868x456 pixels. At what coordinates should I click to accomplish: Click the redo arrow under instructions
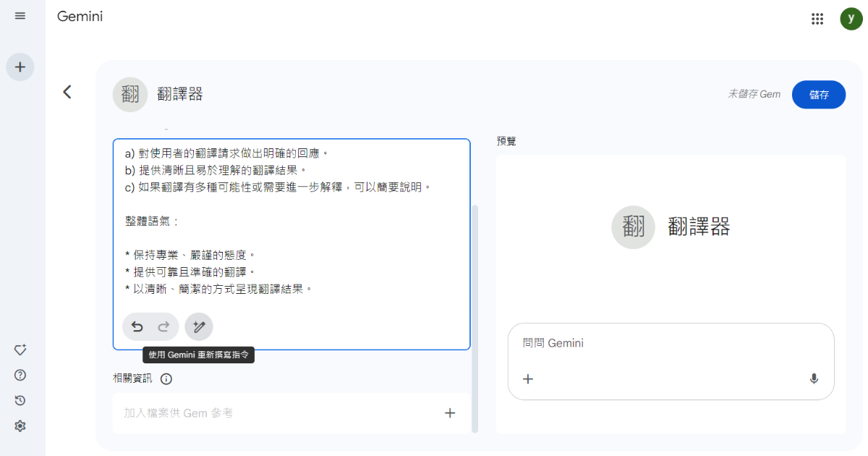coord(163,327)
